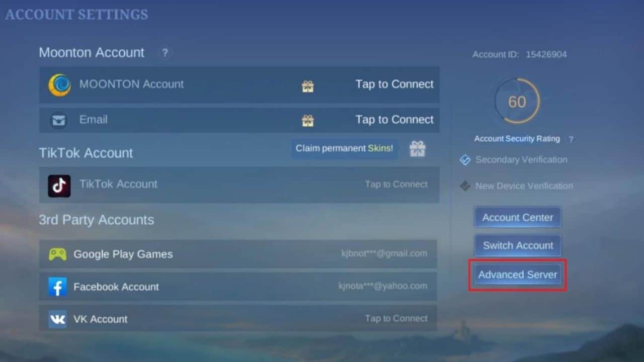Screen dimensions: 644x362
Task: Select the Facebook Account row
Action: pyautogui.click(x=237, y=287)
